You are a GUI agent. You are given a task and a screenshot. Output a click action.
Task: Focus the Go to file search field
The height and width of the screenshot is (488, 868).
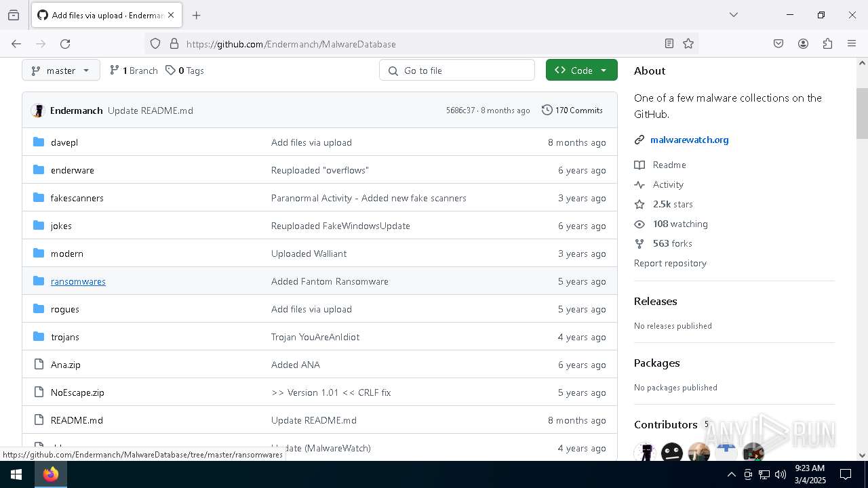click(x=457, y=70)
